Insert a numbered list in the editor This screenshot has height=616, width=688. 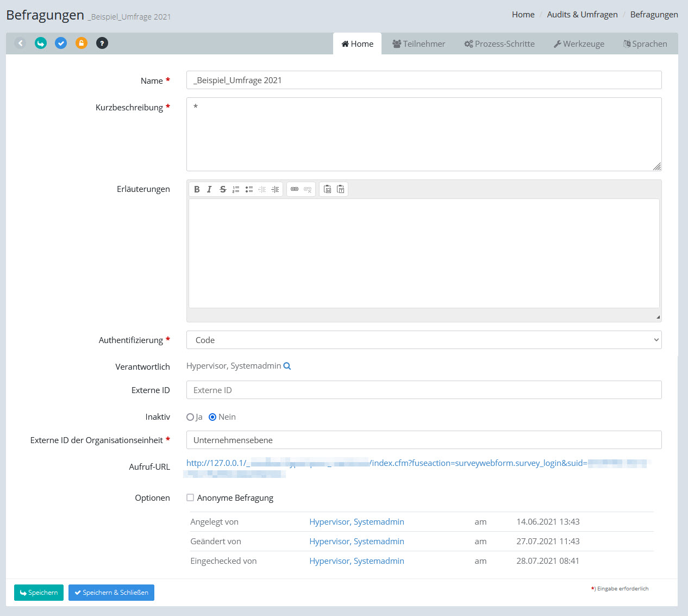(x=236, y=189)
